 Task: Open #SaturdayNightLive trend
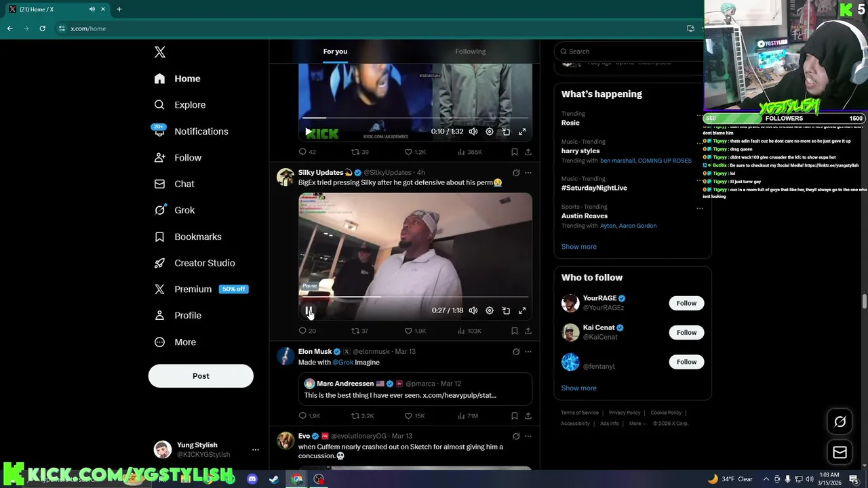click(594, 188)
